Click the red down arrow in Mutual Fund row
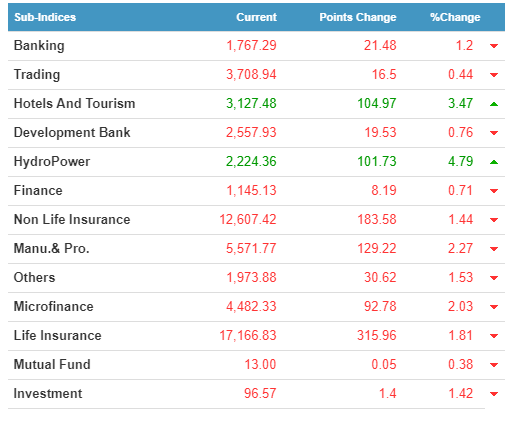 pyautogui.click(x=494, y=365)
